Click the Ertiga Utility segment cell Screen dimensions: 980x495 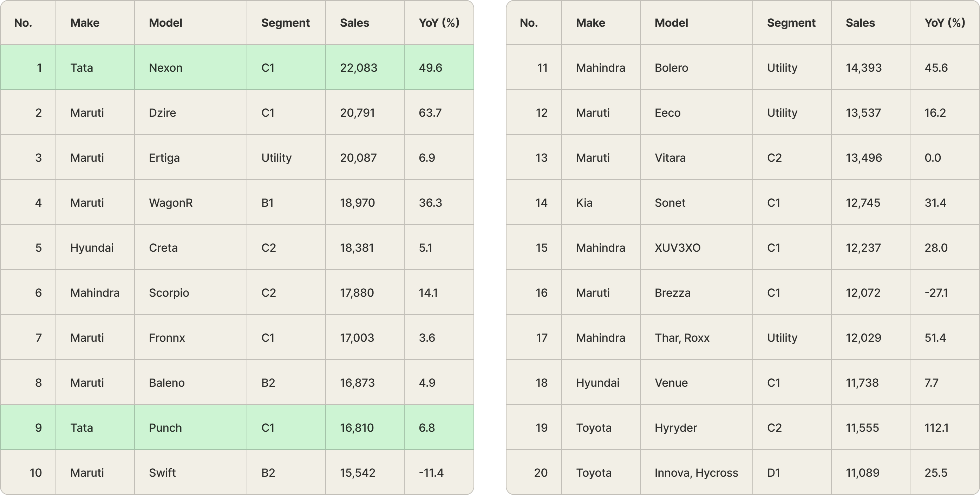[276, 157]
